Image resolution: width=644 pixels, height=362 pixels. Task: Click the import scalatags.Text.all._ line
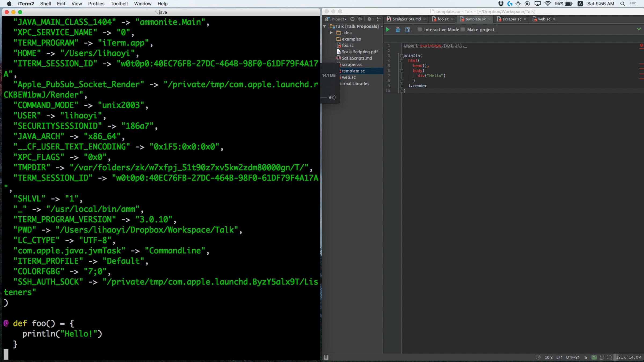pos(435,46)
